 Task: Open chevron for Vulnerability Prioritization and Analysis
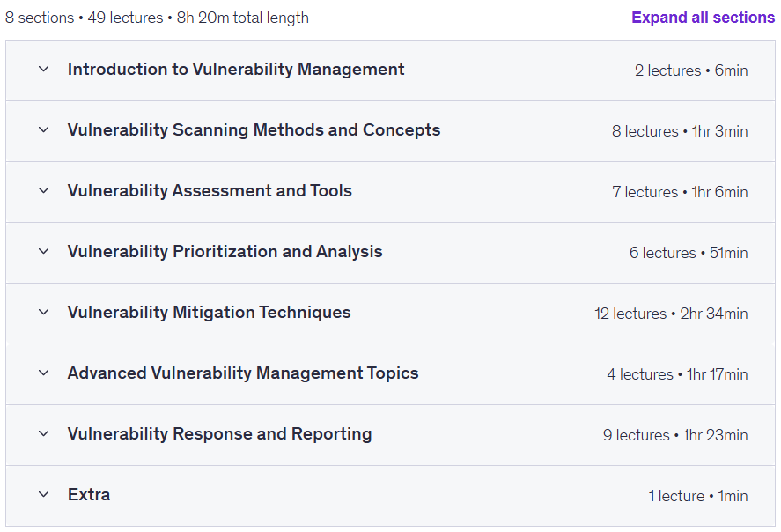[44, 252]
